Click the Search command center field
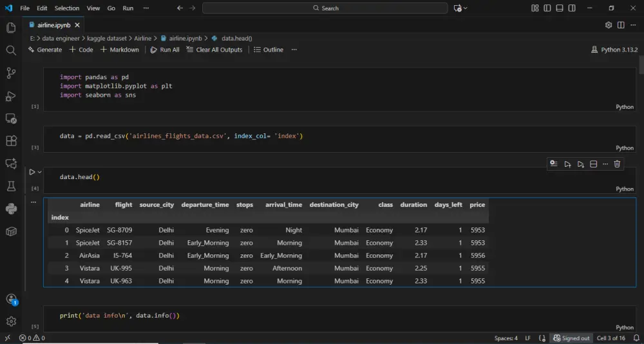644x344 pixels. pos(325,8)
